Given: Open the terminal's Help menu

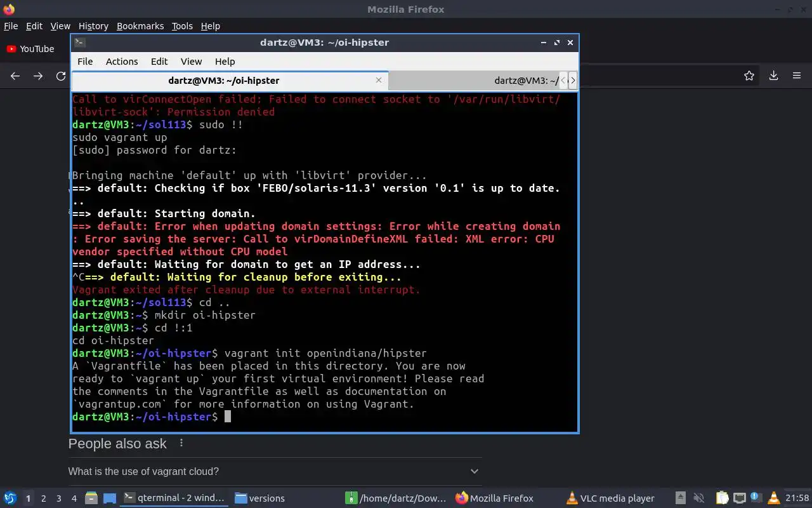Looking at the screenshot, I should (x=225, y=62).
